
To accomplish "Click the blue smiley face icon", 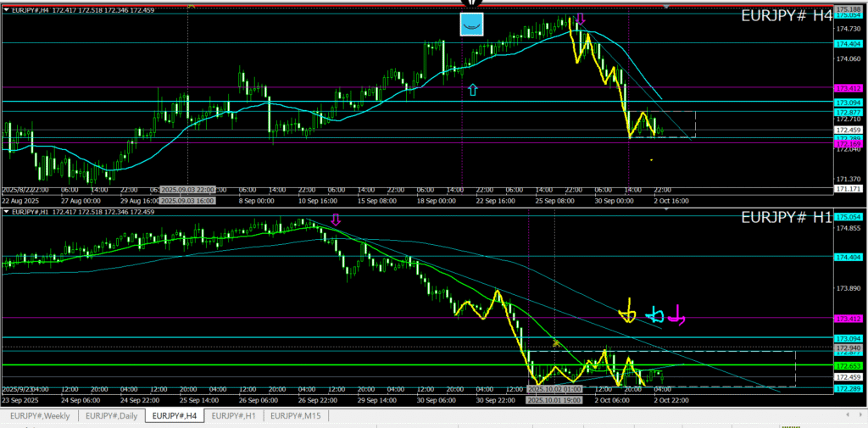I will point(470,25).
